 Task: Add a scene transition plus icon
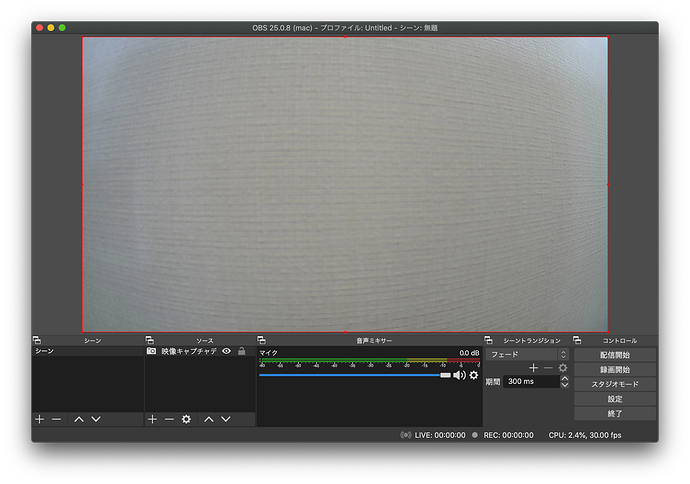click(533, 368)
